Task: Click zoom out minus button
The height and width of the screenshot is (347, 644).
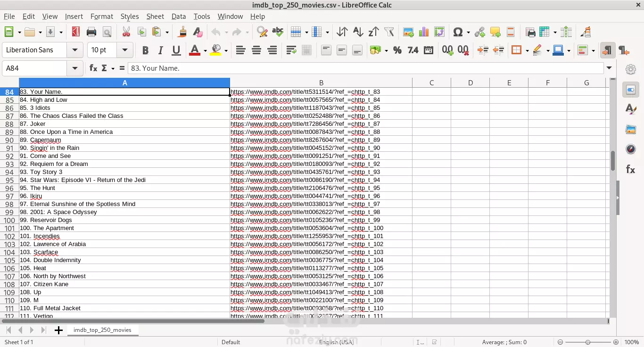Action: [560, 342]
